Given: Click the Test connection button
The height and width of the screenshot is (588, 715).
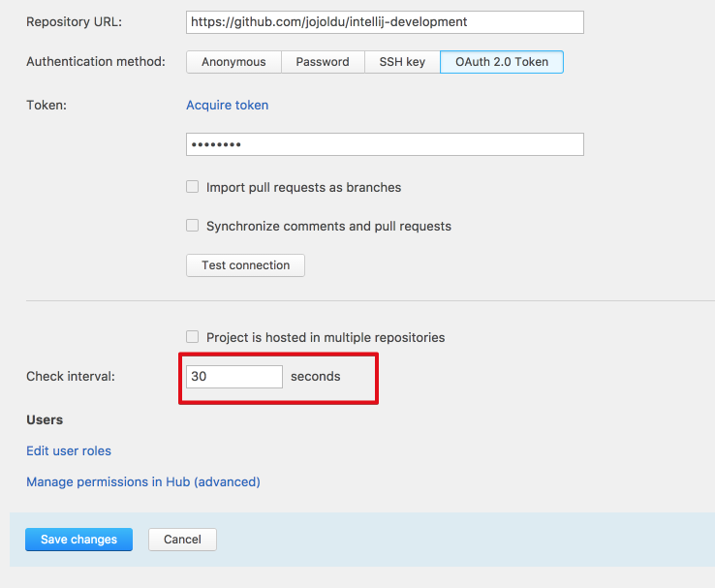Looking at the screenshot, I should (x=245, y=265).
